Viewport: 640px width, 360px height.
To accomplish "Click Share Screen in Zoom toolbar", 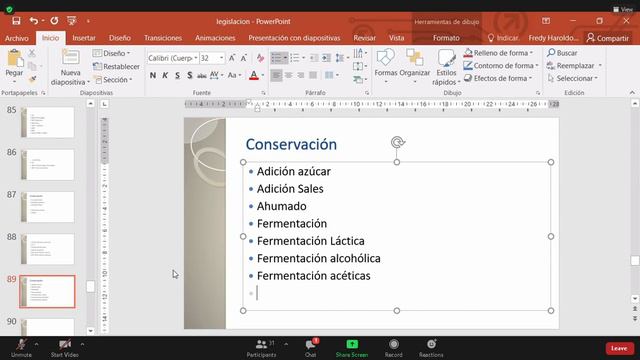I will pos(352,348).
